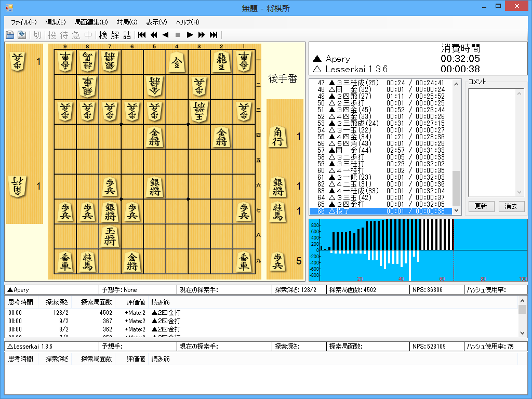Click move list scrollbar up arrow

(456, 84)
